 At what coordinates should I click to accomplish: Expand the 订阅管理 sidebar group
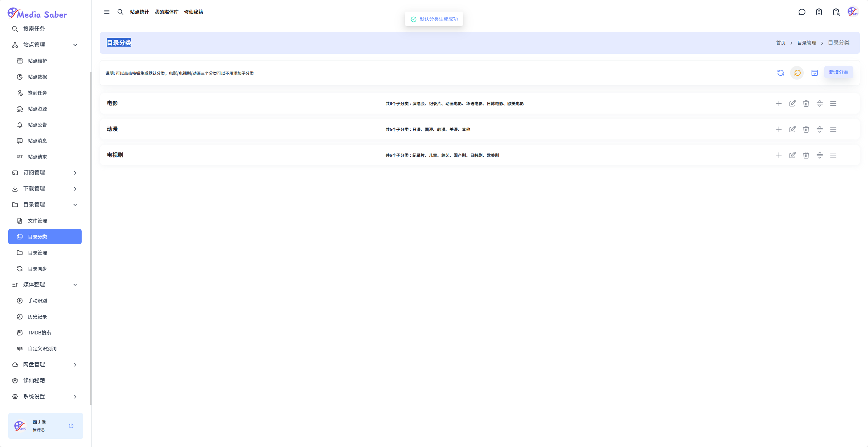tap(75, 173)
